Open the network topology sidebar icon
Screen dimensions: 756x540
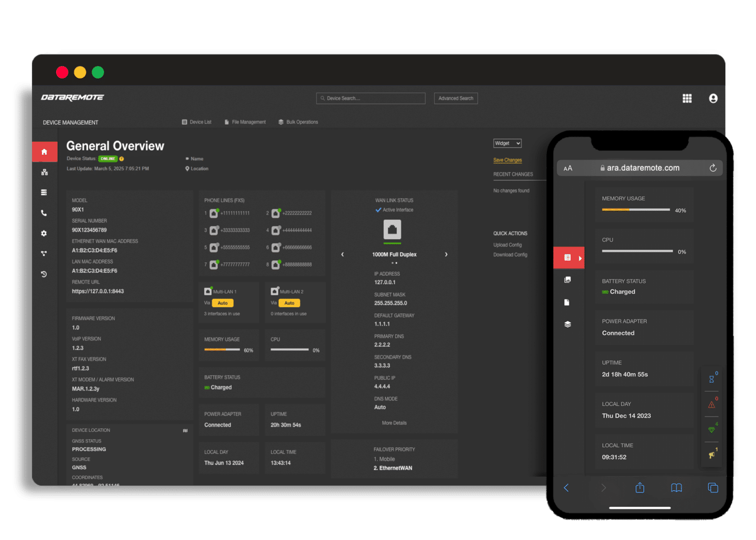click(x=44, y=173)
